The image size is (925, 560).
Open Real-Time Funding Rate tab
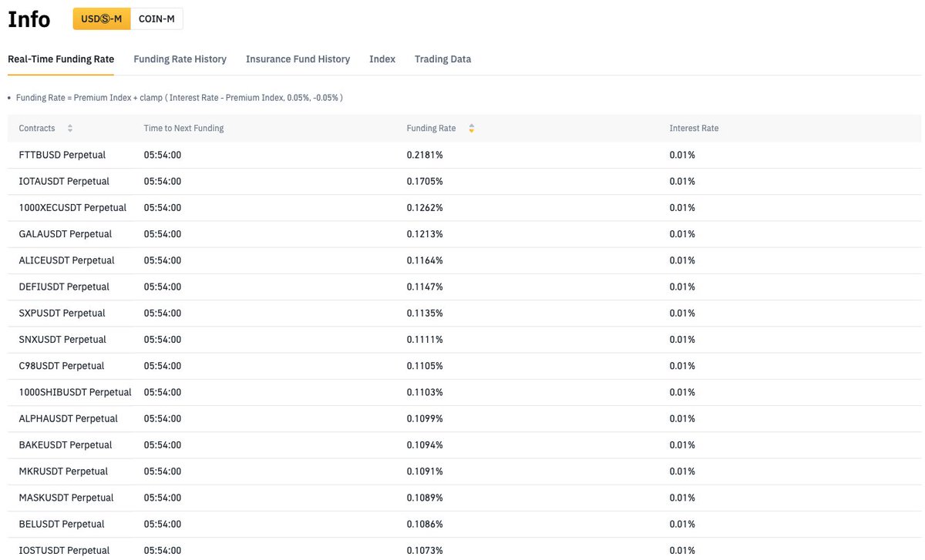(x=61, y=59)
